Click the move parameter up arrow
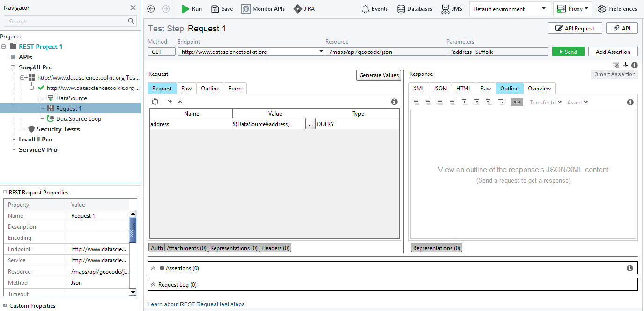This screenshot has height=311, width=644. [180, 102]
